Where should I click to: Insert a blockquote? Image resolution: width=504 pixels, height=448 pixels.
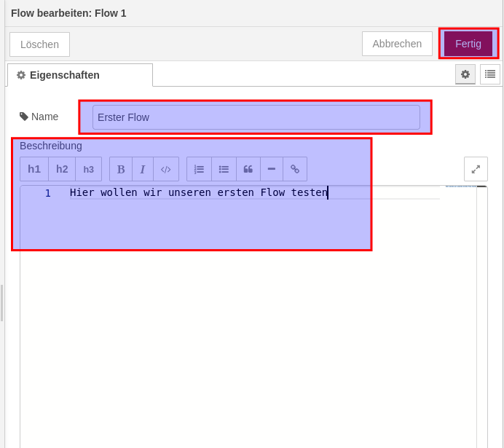pos(248,169)
